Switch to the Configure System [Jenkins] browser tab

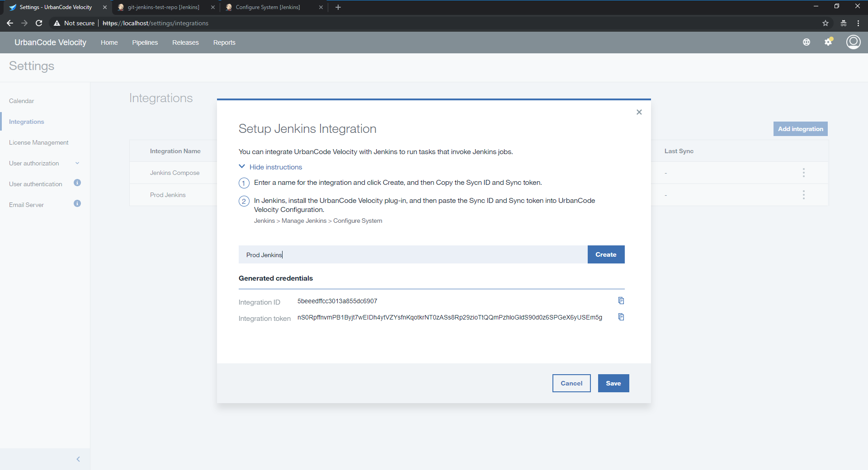pyautogui.click(x=267, y=7)
